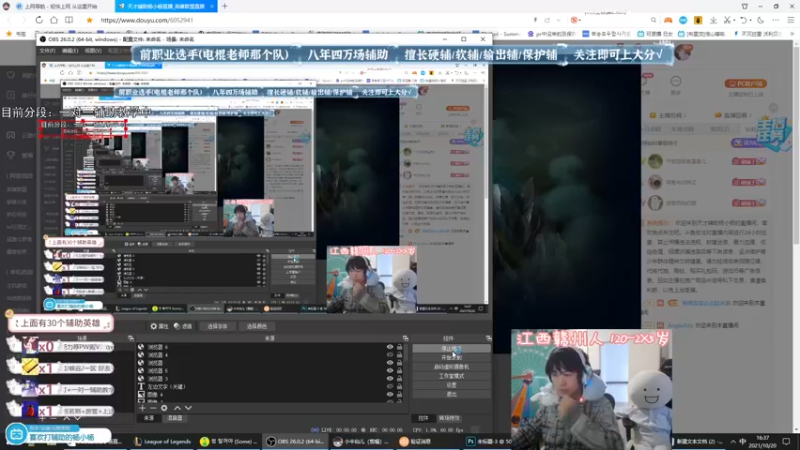Toggle lock on 图像 4 source

point(399,394)
